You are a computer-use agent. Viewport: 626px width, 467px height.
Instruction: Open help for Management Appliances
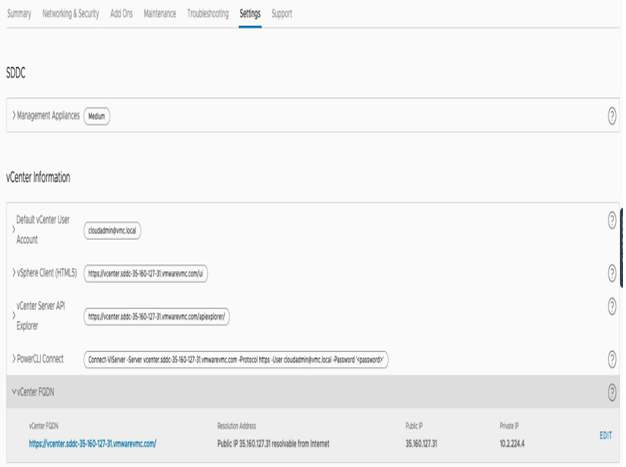click(612, 116)
